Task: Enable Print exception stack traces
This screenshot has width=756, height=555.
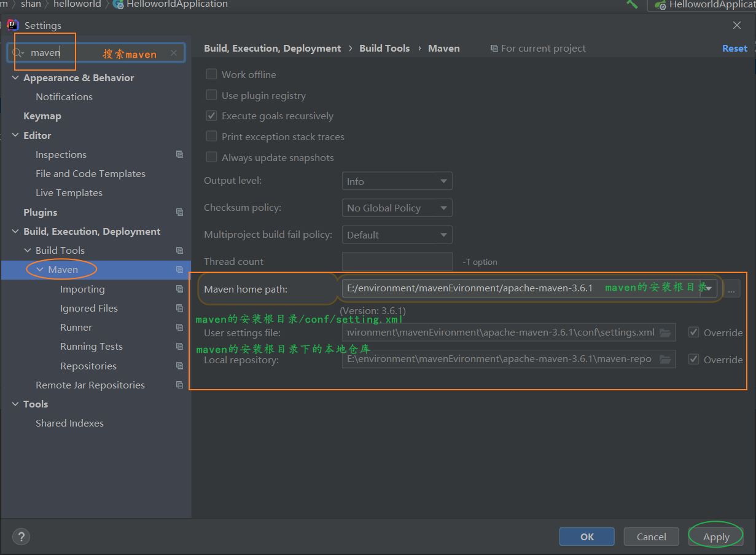Action: coord(212,136)
